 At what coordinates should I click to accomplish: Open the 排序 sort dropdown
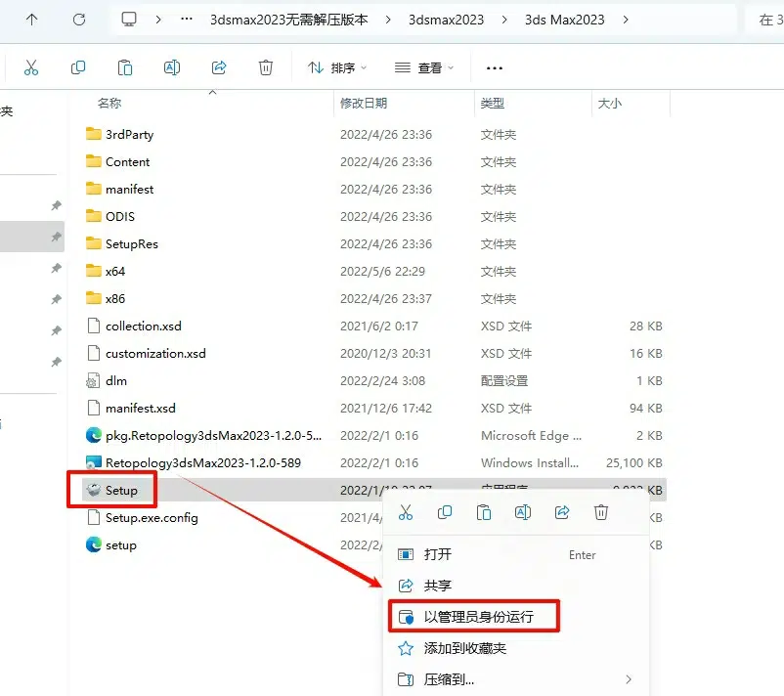337,67
